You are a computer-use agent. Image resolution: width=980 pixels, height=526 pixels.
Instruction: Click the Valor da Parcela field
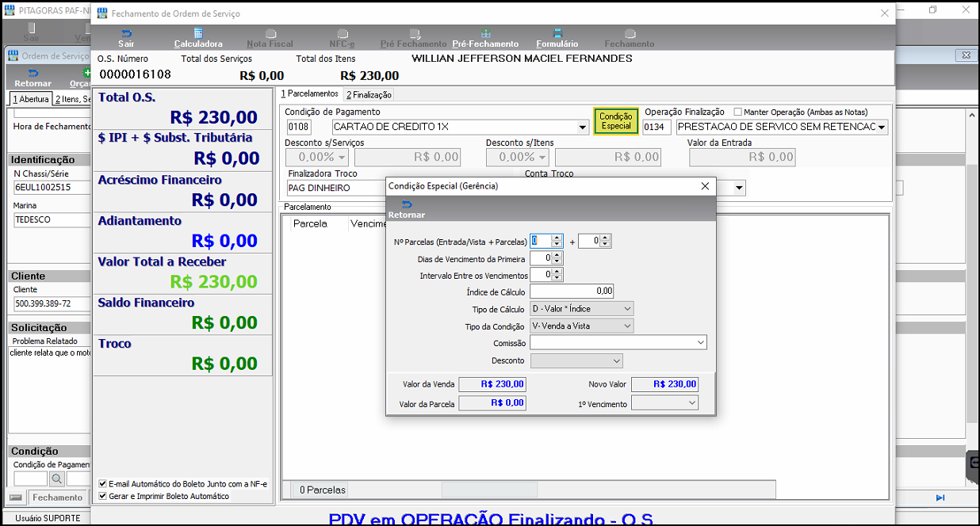pos(492,403)
